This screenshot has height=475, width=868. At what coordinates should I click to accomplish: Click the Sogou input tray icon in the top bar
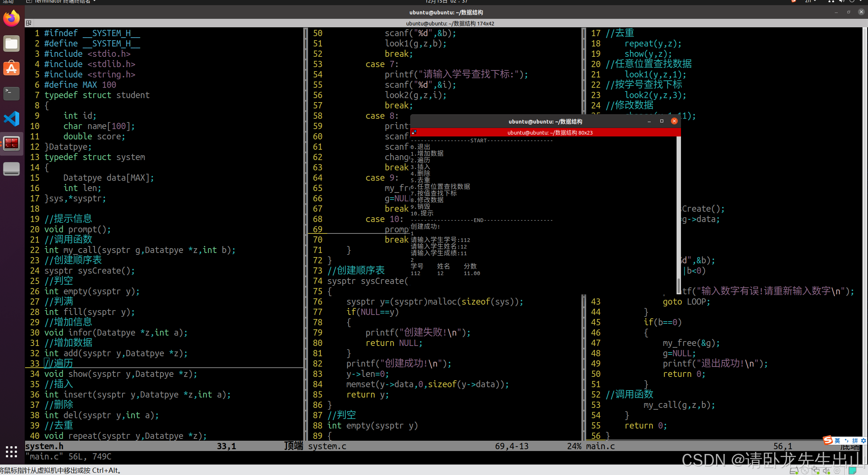click(x=794, y=1)
